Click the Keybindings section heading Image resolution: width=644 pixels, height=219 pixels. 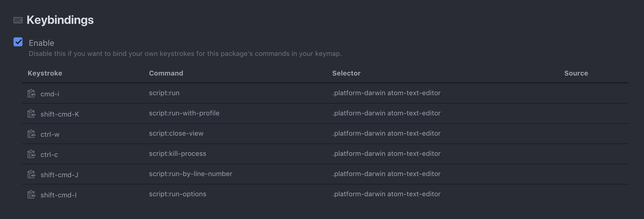(x=60, y=20)
